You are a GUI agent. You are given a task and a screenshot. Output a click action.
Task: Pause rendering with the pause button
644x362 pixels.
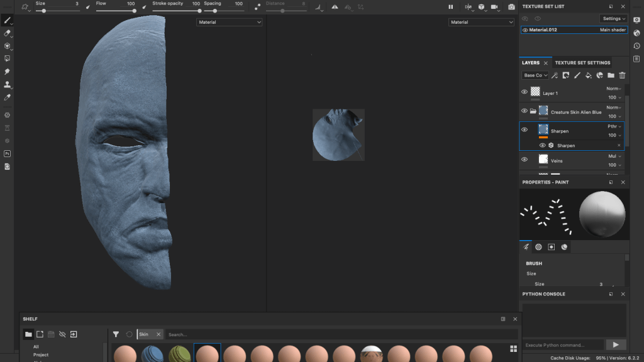click(x=450, y=7)
